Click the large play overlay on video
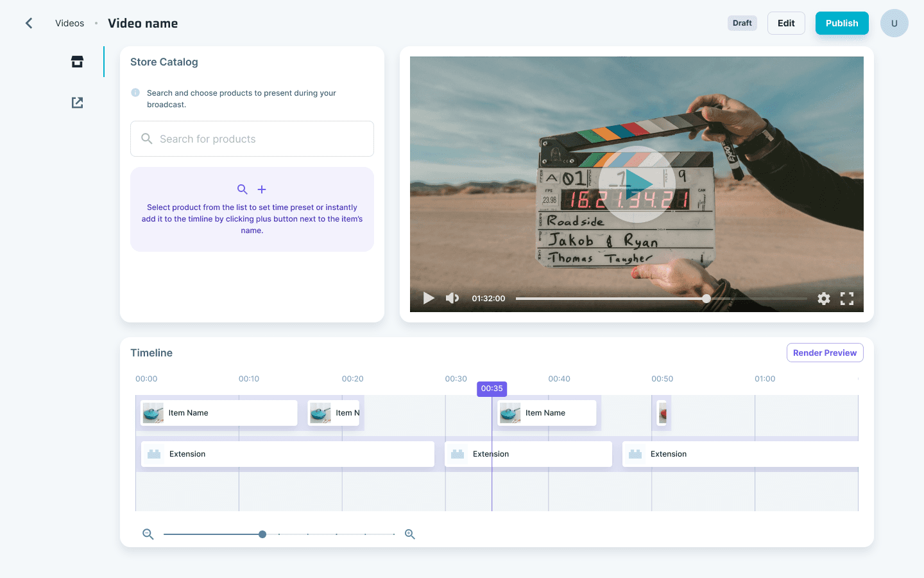 click(637, 184)
